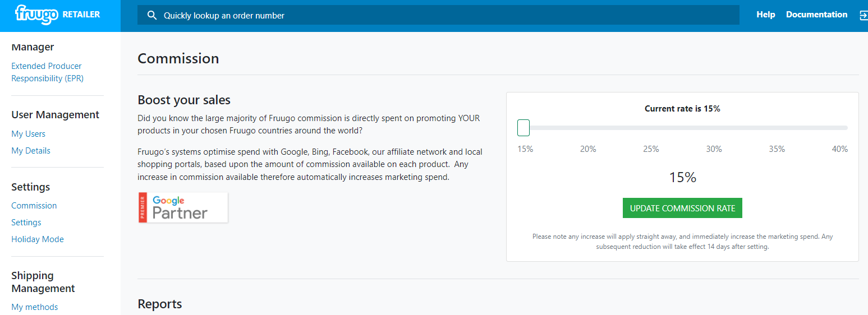Click the 25% mark on slider track
This screenshot has height=315, width=868.
[651, 128]
